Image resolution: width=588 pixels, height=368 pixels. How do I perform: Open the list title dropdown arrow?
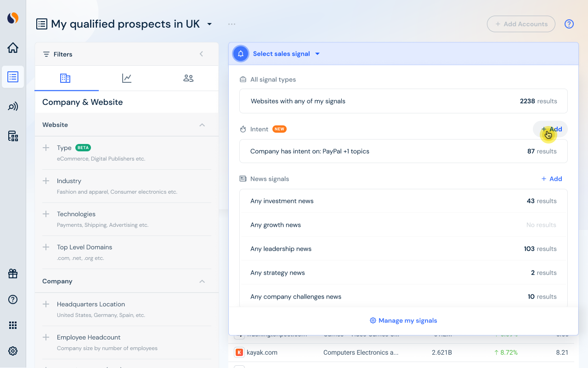[x=209, y=24]
